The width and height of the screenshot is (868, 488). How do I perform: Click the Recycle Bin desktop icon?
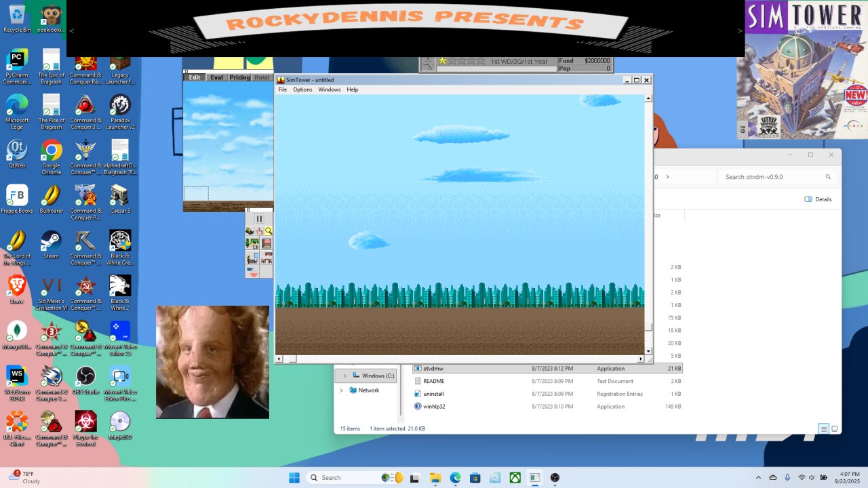(x=17, y=18)
